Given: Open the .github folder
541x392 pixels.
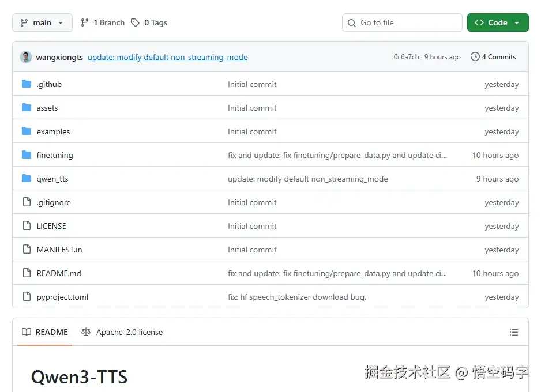Looking at the screenshot, I should coord(49,85).
